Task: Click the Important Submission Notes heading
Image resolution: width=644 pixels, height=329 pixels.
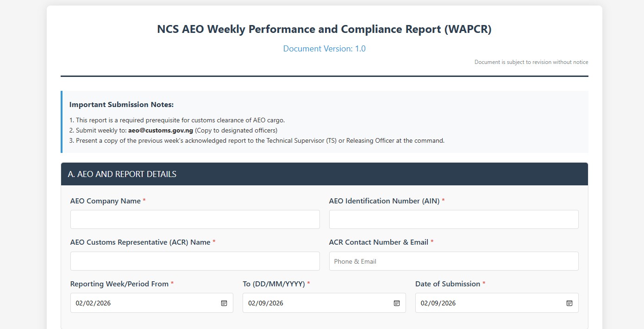Action: pos(122,104)
